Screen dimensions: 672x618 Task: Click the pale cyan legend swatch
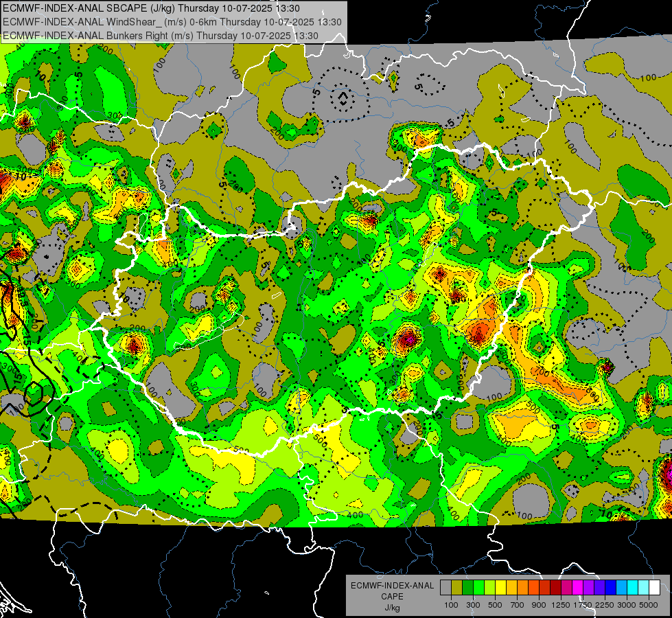click(643, 587)
